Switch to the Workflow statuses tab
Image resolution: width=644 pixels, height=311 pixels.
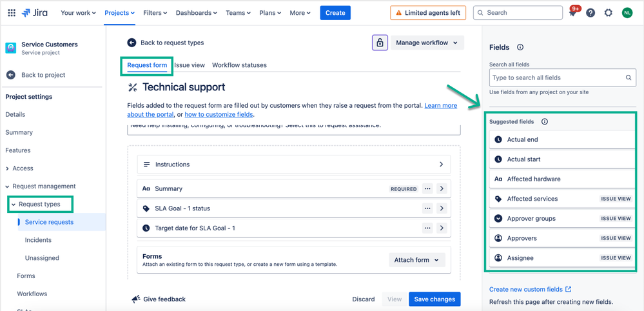click(239, 65)
